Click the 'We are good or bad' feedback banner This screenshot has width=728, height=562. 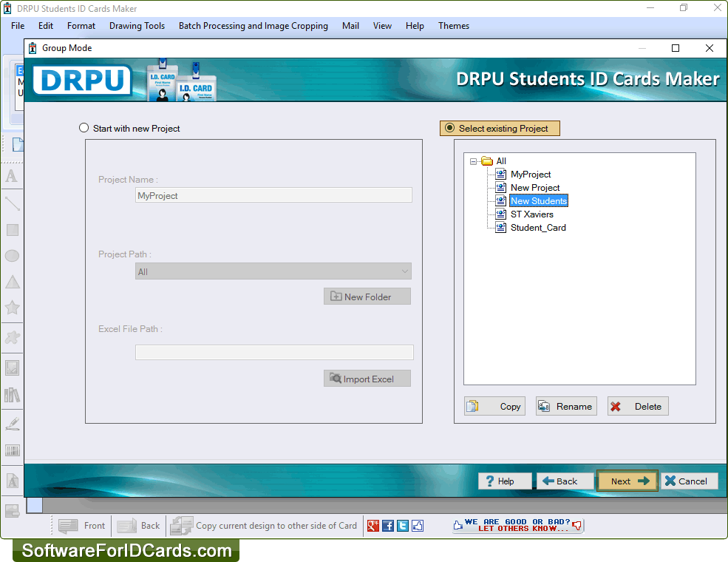click(x=517, y=525)
